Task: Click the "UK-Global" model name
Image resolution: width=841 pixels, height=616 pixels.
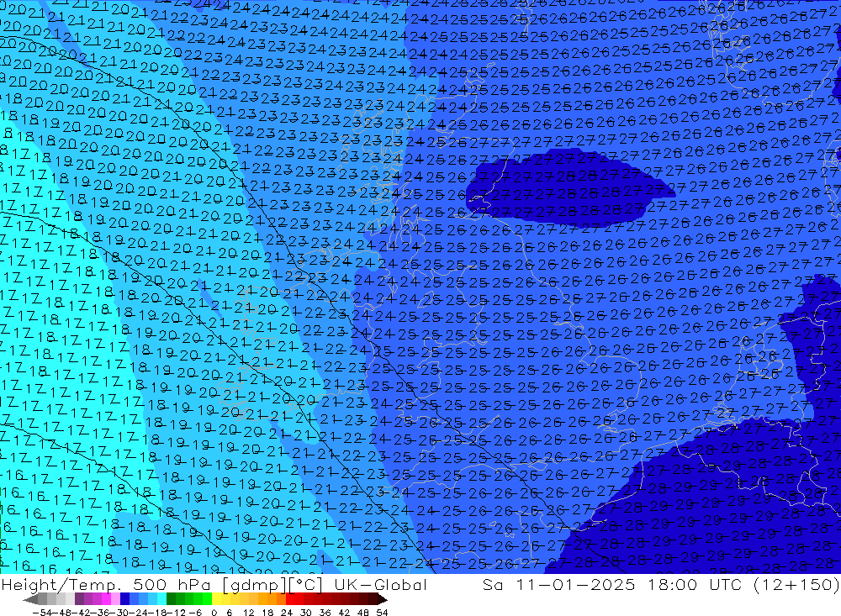Action: [x=381, y=585]
